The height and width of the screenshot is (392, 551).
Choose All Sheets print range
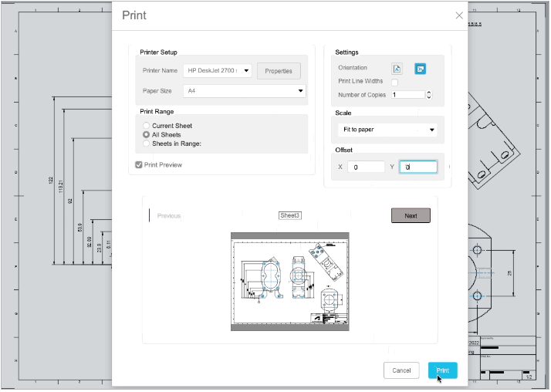pyautogui.click(x=146, y=134)
